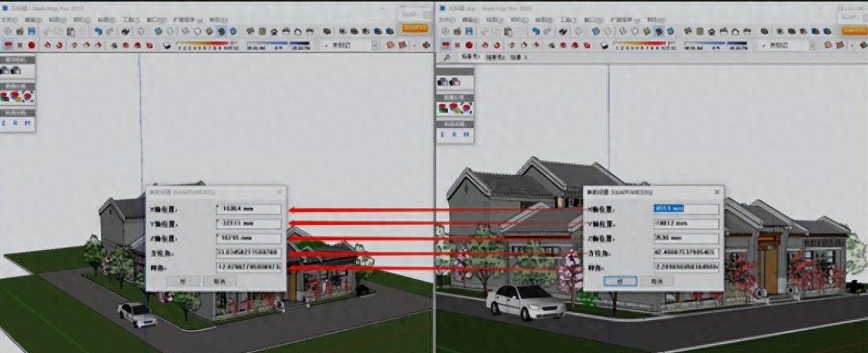Select Hidden Line style in left window
Screen dimensions: 868x353
pos(197,31)
